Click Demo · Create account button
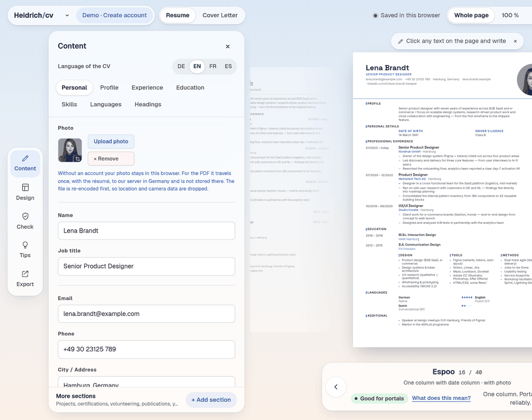 115,16
